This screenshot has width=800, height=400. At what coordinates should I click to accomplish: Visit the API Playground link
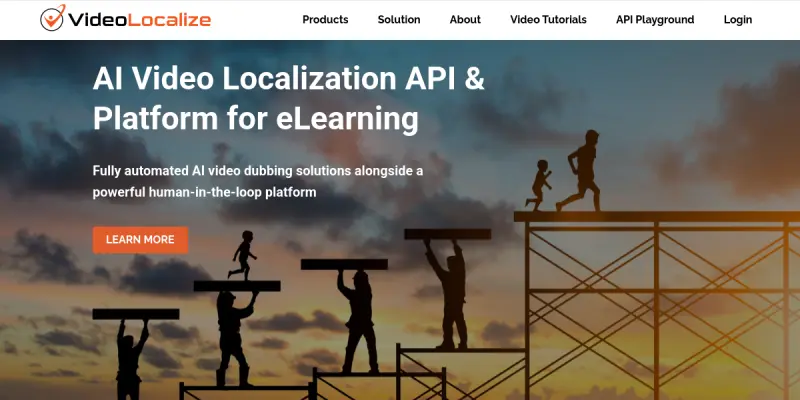[655, 20]
